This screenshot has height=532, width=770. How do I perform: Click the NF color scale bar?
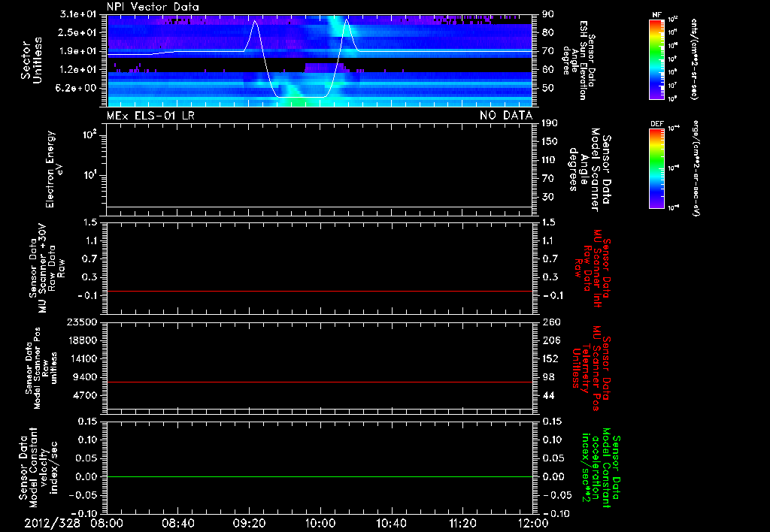point(657,59)
